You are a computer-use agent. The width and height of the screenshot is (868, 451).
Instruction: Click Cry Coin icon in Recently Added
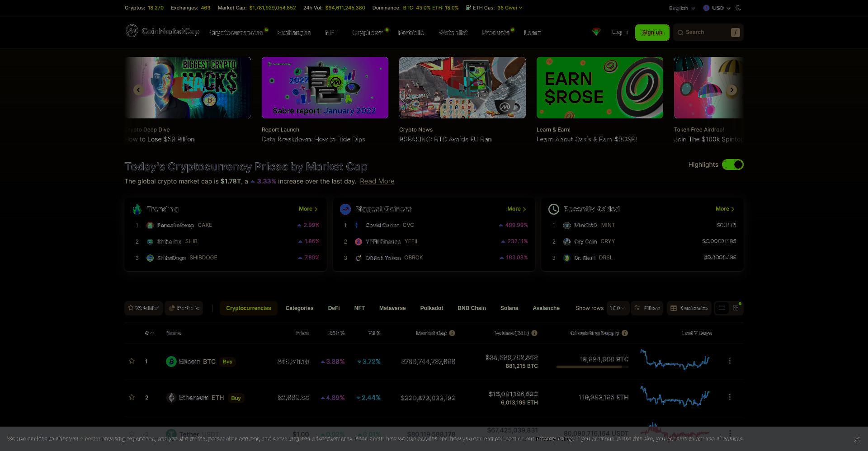pyautogui.click(x=567, y=241)
